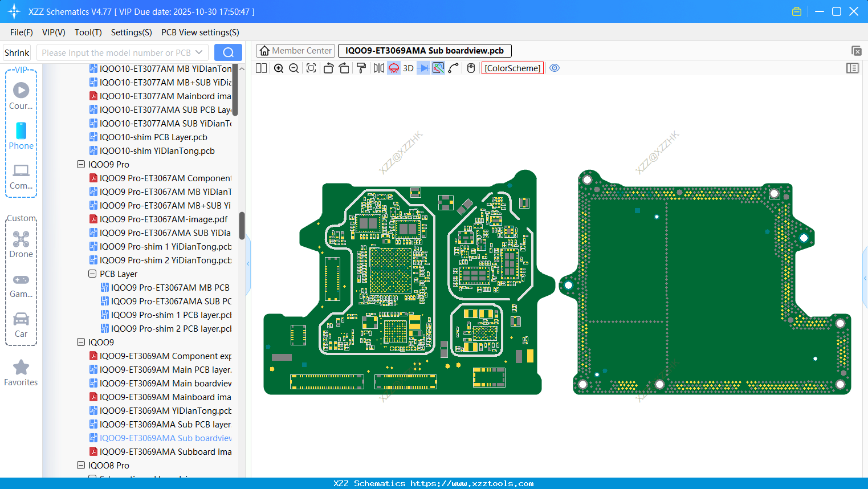Click the Shrink button
Viewport: 868px width, 489px height.
click(x=17, y=52)
